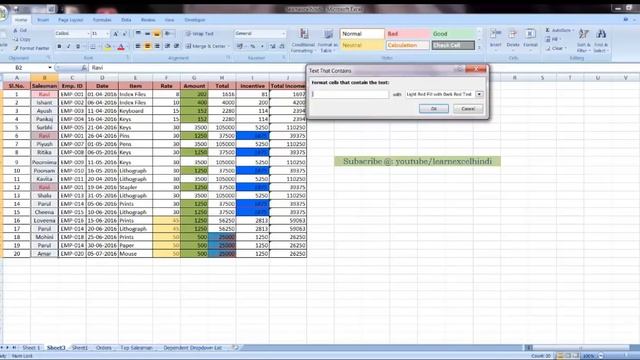Open the Name Box dropdown

pyautogui.click(x=50, y=68)
